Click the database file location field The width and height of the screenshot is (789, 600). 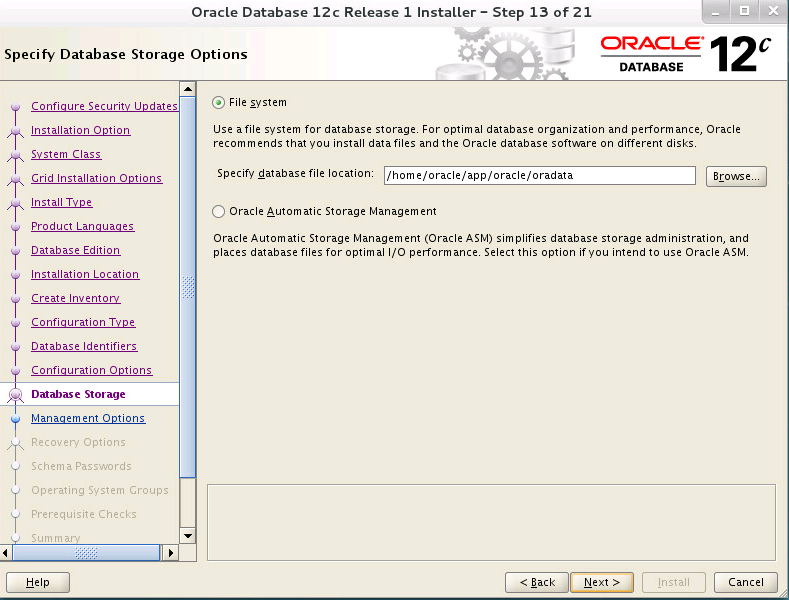tap(539, 176)
